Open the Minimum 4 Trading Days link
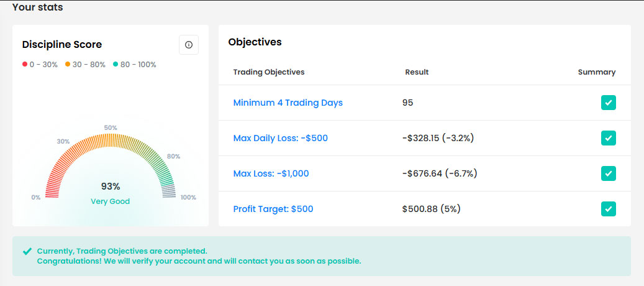 [x=288, y=103]
